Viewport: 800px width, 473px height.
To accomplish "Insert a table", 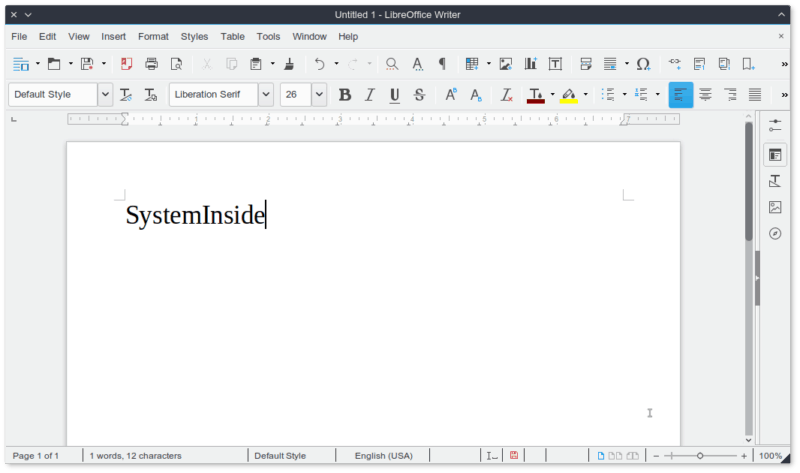I will pyautogui.click(x=472, y=64).
